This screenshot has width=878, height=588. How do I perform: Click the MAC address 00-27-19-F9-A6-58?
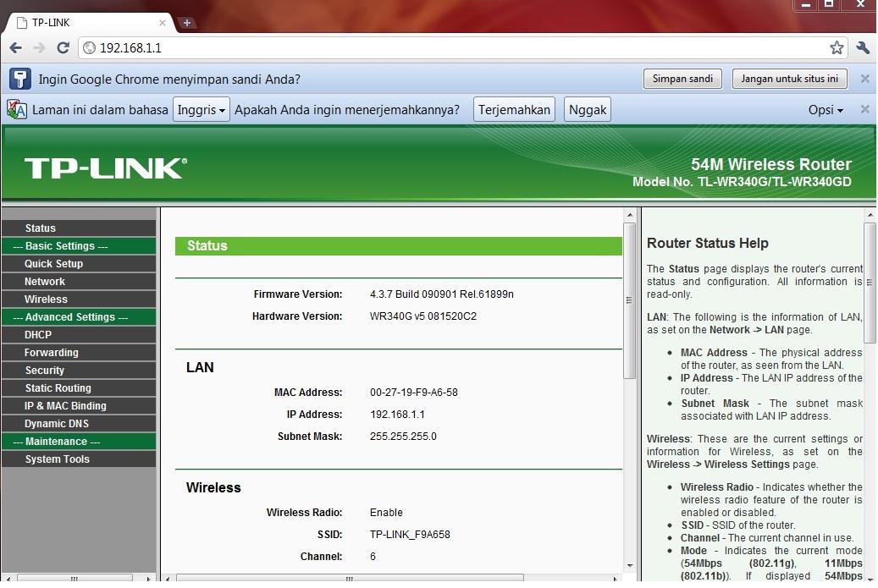(x=414, y=393)
